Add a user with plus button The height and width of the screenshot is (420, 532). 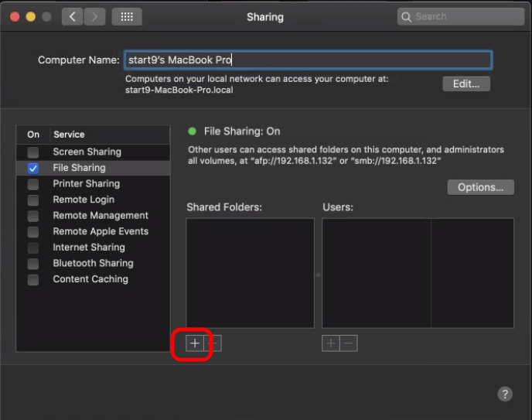tap(331, 343)
